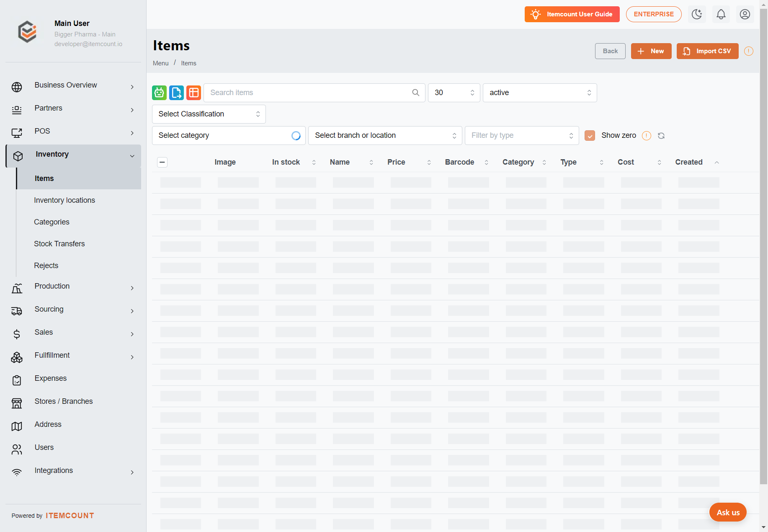Sort table by In stock column
Viewport: 768px width, 532px height.
click(x=294, y=162)
